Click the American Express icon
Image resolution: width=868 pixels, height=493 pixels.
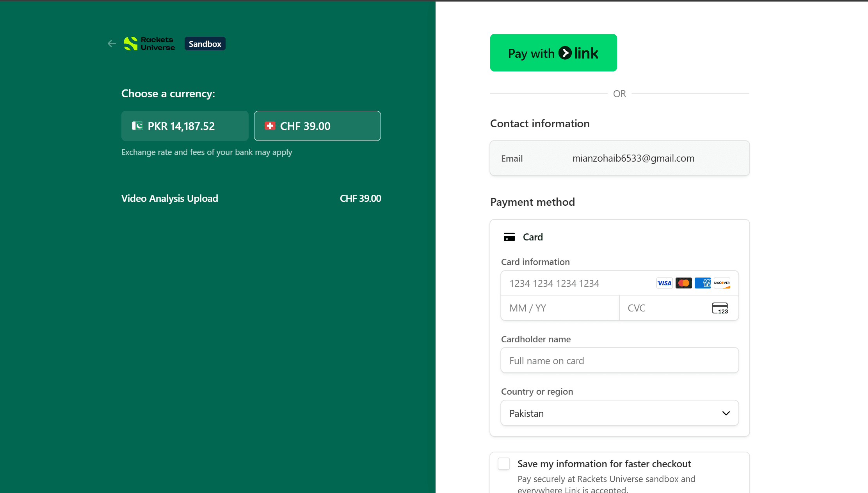[703, 283]
